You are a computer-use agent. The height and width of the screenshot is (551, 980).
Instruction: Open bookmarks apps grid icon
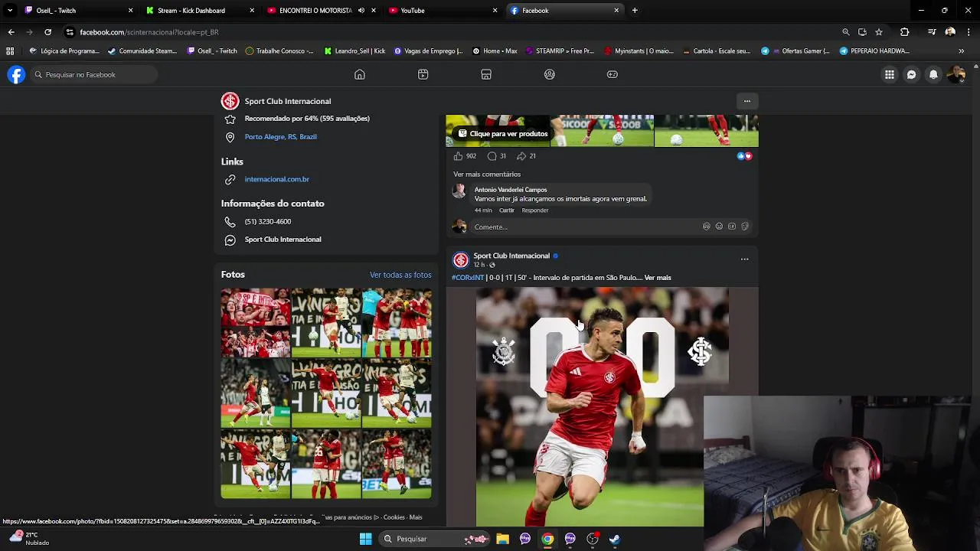(10, 51)
